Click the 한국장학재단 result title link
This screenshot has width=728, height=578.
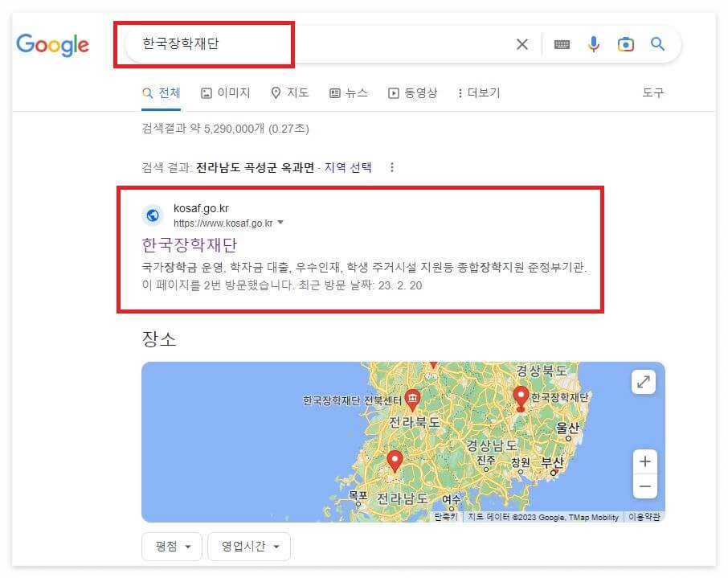190,244
